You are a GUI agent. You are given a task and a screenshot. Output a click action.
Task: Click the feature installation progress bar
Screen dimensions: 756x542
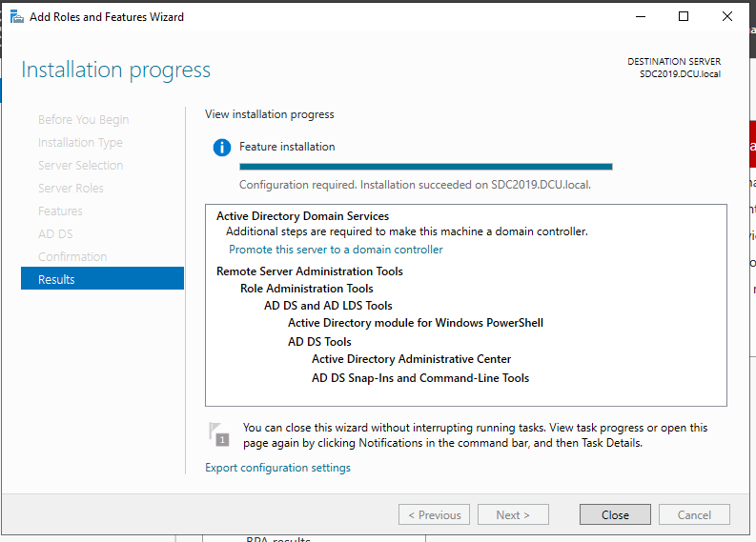click(425, 166)
